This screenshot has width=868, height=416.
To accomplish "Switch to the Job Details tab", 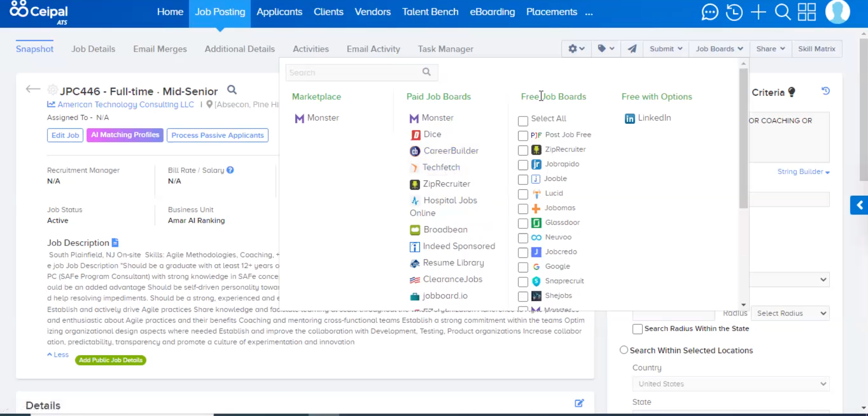I will tap(93, 49).
